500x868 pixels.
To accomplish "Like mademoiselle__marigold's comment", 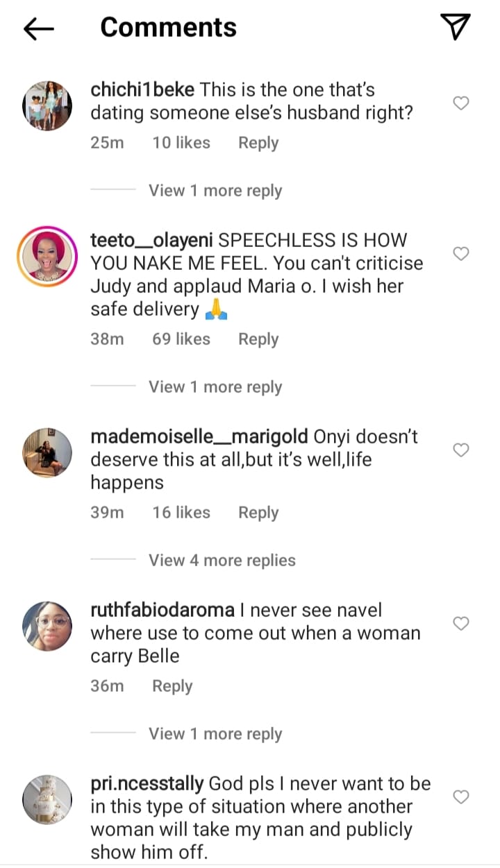I will [x=461, y=450].
